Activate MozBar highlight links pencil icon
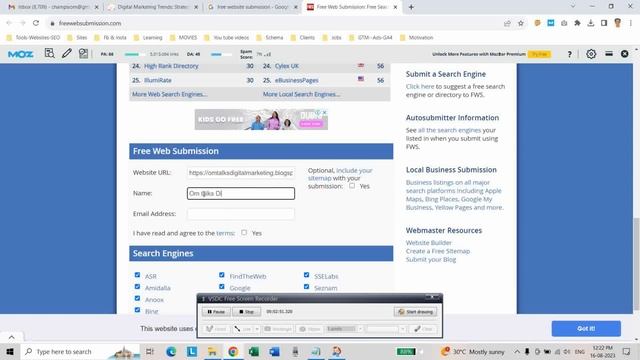The width and height of the screenshot is (640, 360). click(x=67, y=53)
